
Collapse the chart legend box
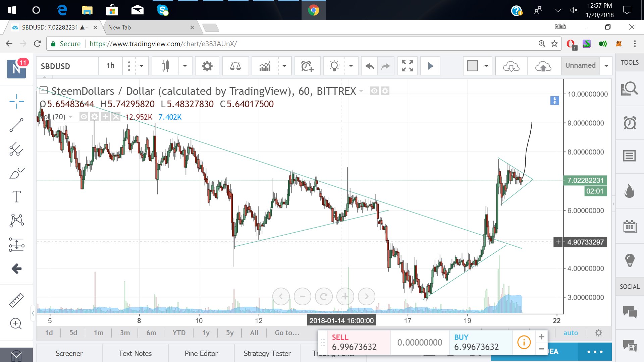44,90
